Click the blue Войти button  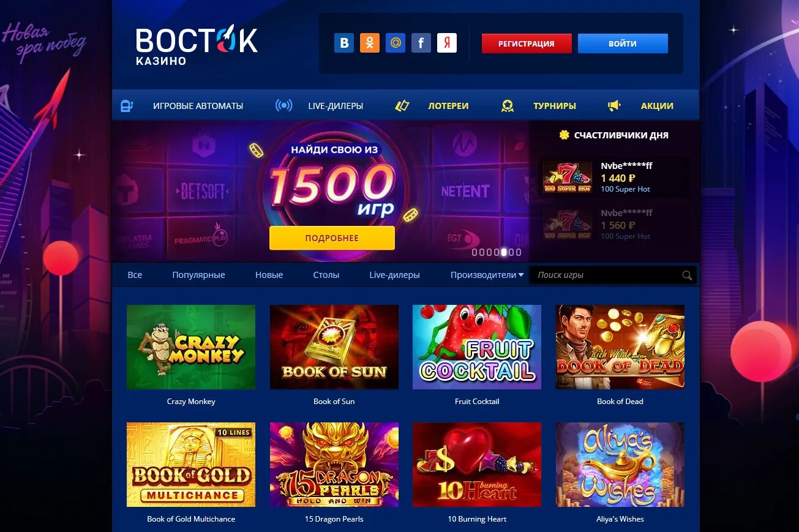click(x=623, y=43)
